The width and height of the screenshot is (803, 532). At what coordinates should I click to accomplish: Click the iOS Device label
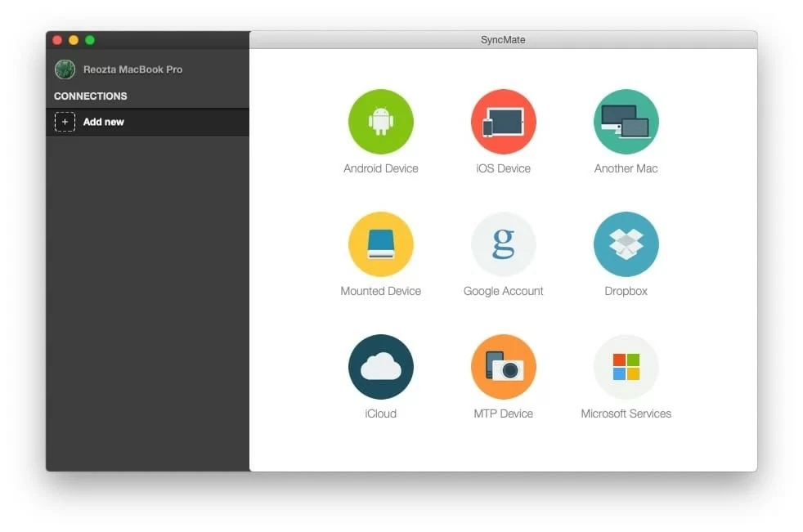coord(504,168)
